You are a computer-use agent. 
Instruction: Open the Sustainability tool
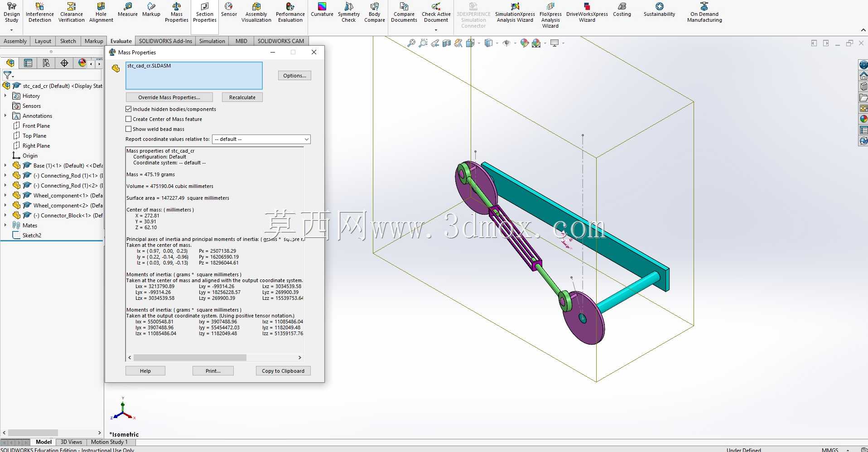(x=660, y=10)
